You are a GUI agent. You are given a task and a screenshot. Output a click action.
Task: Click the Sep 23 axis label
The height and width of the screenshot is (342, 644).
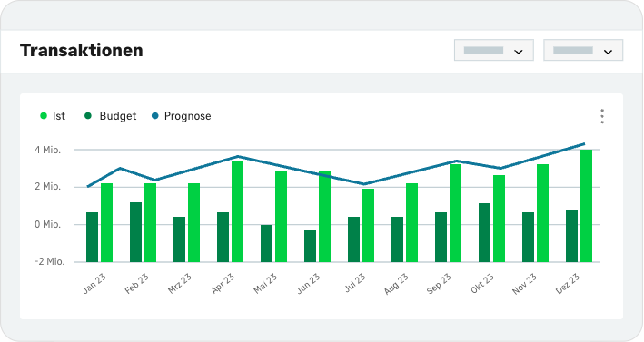(440, 283)
